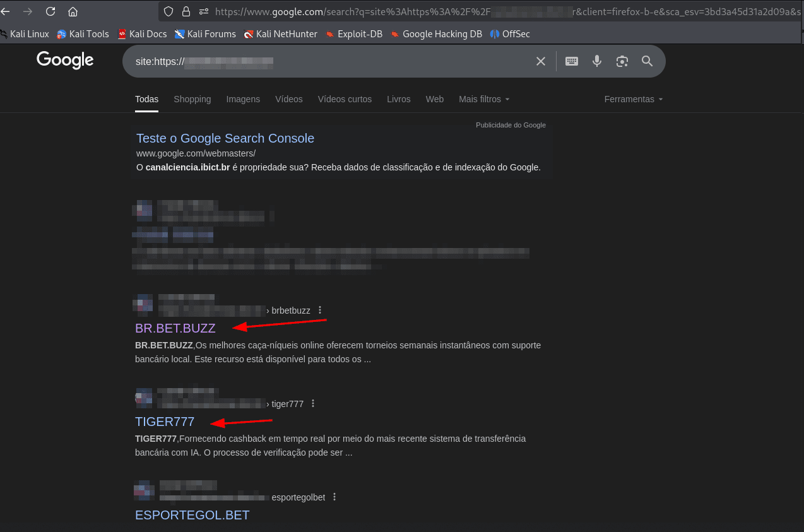804x532 pixels.
Task: Open the browser home page icon
Action: 73,11
